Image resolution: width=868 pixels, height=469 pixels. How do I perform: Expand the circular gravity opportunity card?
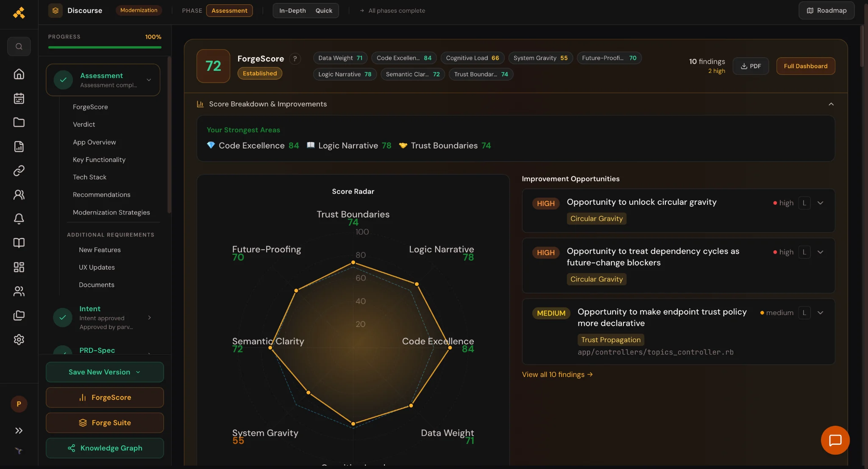(820, 203)
